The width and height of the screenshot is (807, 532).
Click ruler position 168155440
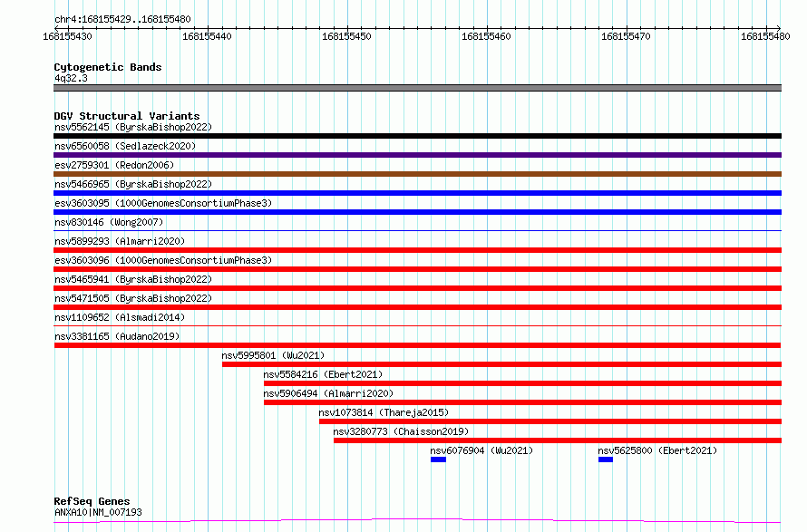[207, 36]
